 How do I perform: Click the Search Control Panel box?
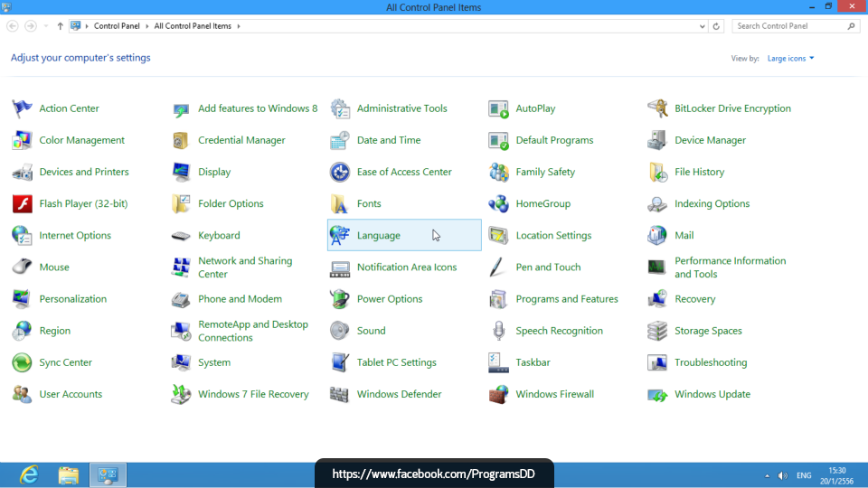(x=789, y=26)
